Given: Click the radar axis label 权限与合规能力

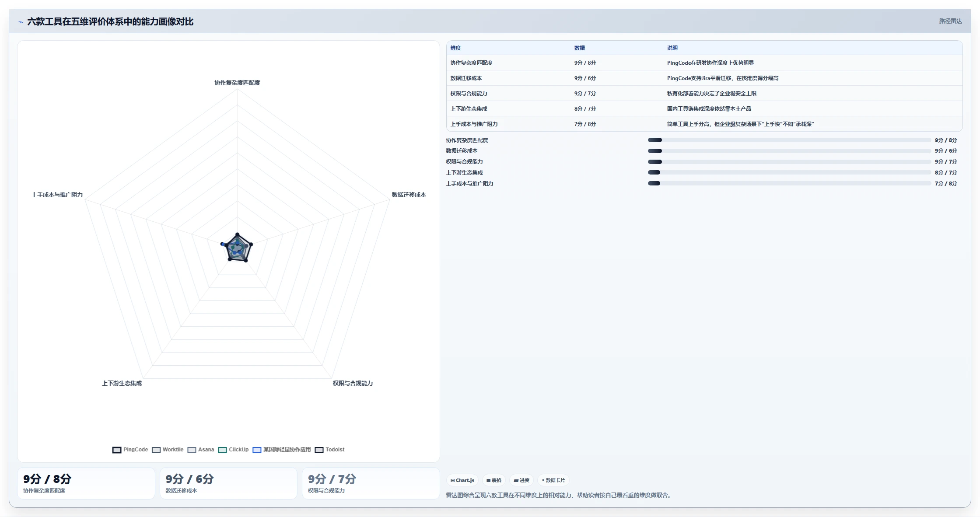Looking at the screenshot, I should 353,383.
